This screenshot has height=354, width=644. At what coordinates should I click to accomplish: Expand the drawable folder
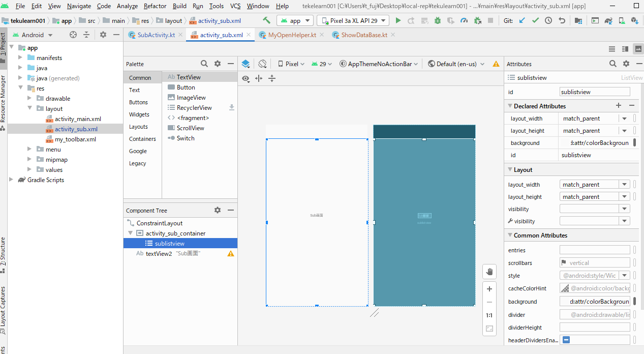[29, 98]
